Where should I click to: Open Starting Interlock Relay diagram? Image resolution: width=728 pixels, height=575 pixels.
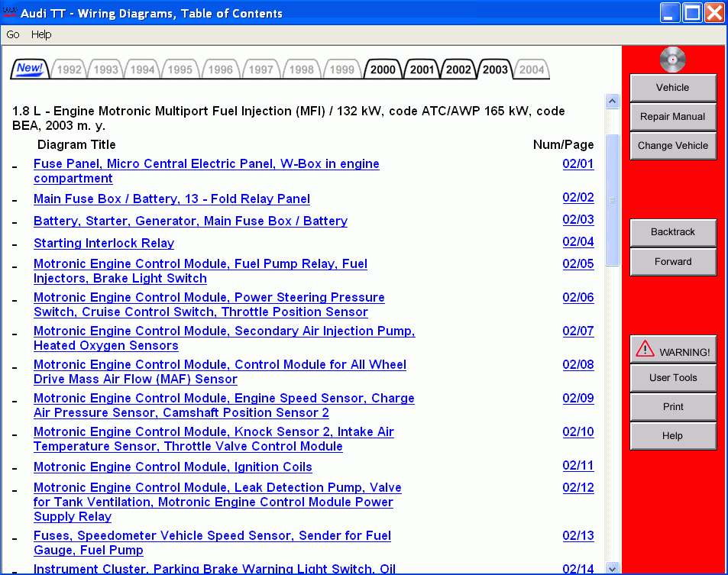click(x=104, y=243)
